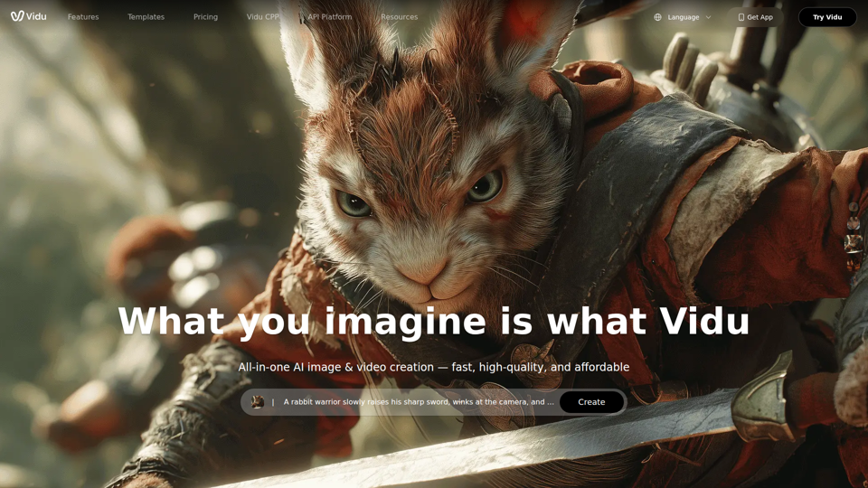Expand the Language dropdown chevron

[x=708, y=17]
